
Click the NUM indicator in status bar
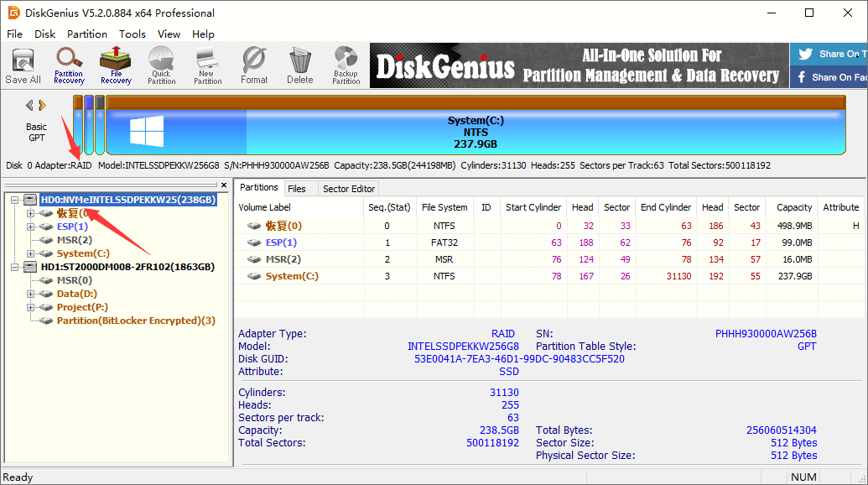click(x=803, y=477)
